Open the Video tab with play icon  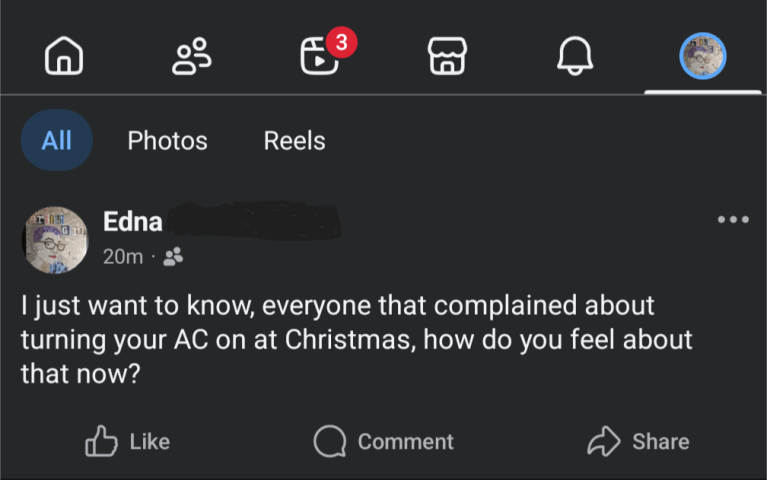click(x=319, y=58)
